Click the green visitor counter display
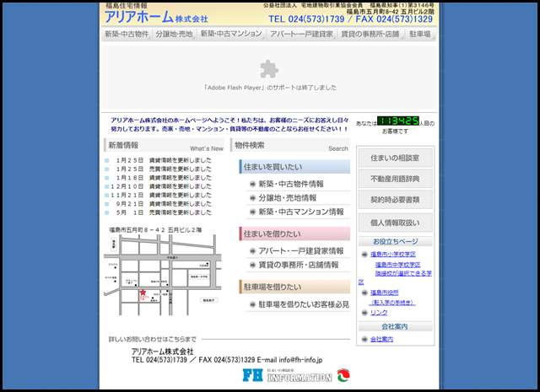Image resolution: width=540 pixels, height=392 pixels. (x=397, y=121)
